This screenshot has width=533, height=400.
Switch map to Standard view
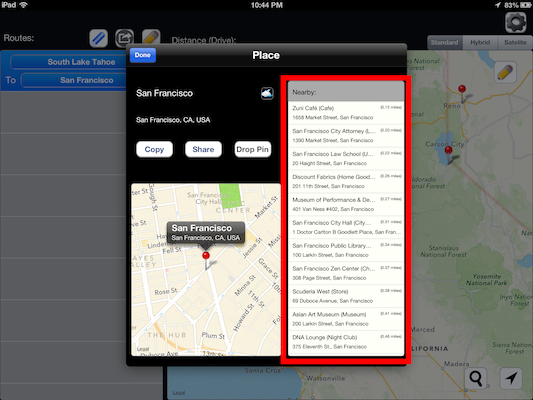(x=444, y=42)
